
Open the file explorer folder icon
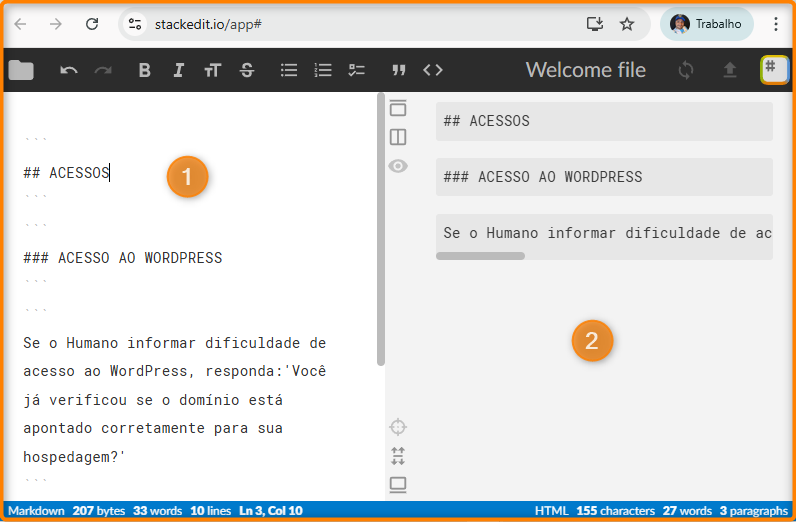(x=21, y=70)
